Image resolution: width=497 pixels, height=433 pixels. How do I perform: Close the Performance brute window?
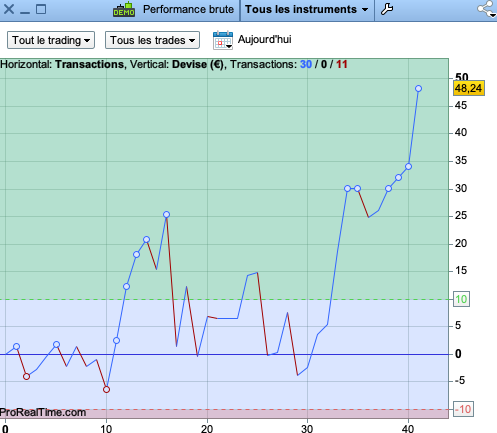9,9
